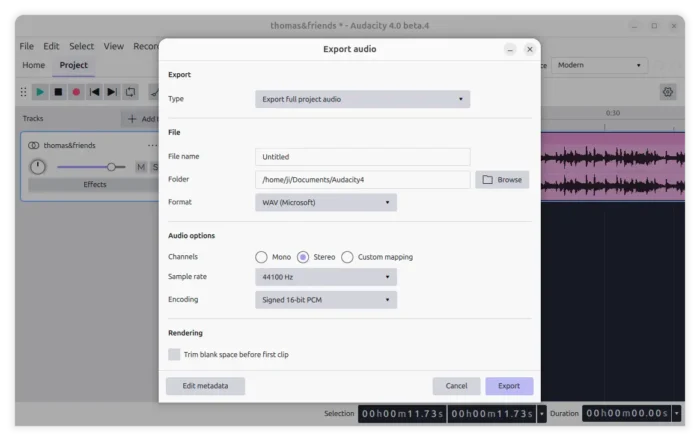This screenshot has height=441, width=700.
Task: Open the Record menu in menu bar
Action: point(146,46)
